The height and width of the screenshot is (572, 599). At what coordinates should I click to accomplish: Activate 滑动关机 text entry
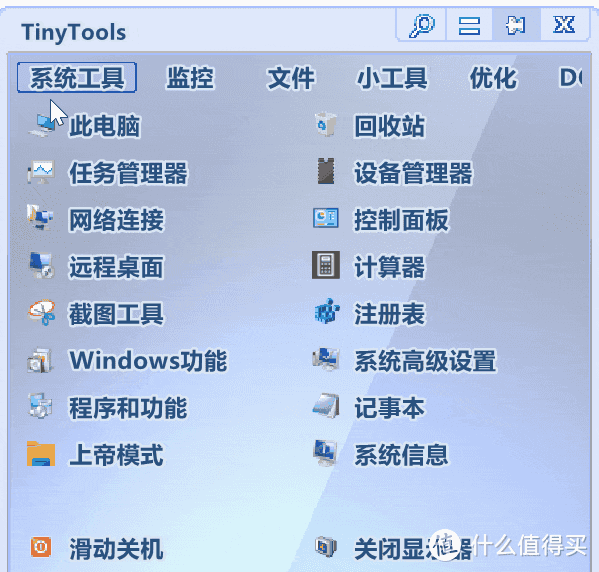117,549
